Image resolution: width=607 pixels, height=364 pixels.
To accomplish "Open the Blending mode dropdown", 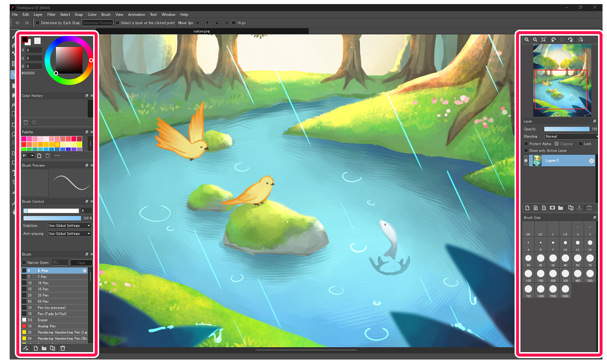I will [x=571, y=137].
